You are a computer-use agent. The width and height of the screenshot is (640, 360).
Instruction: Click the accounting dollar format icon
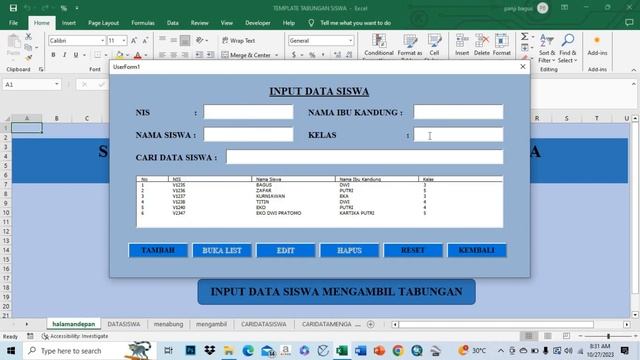pyautogui.click(x=293, y=55)
